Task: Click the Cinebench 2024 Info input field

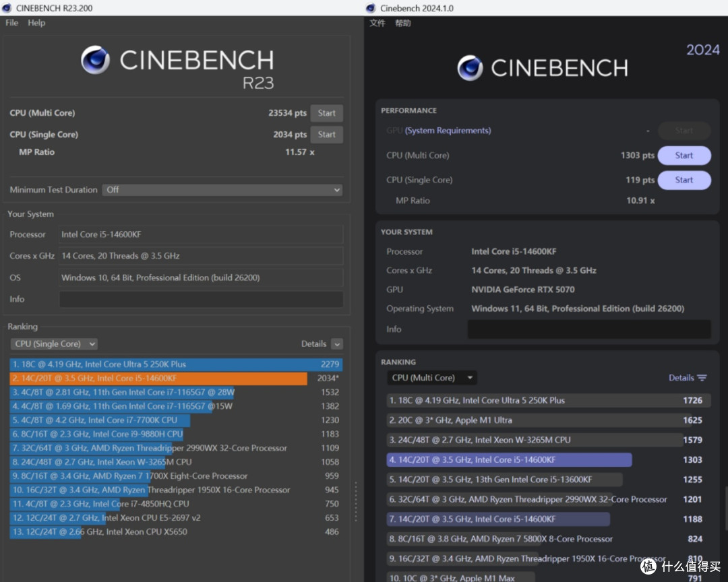Action: 588,329
